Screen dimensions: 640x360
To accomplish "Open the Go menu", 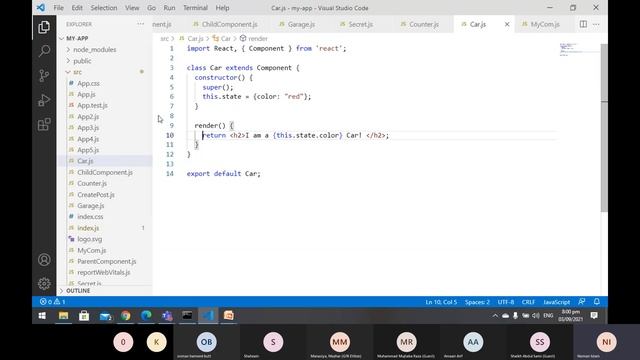I will [x=151, y=8].
